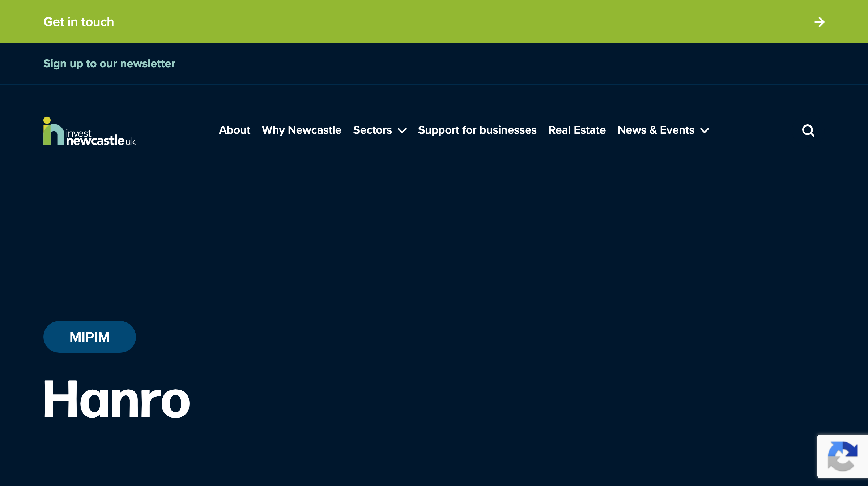The width and height of the screenshot is (868, 488).
Task: Click the reCAPTCHA badge
Action: click(843, 456)
